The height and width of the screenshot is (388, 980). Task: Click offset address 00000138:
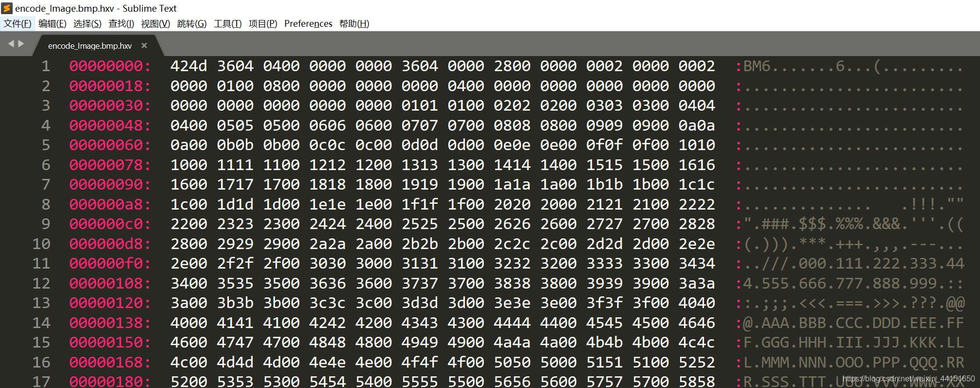110,323
